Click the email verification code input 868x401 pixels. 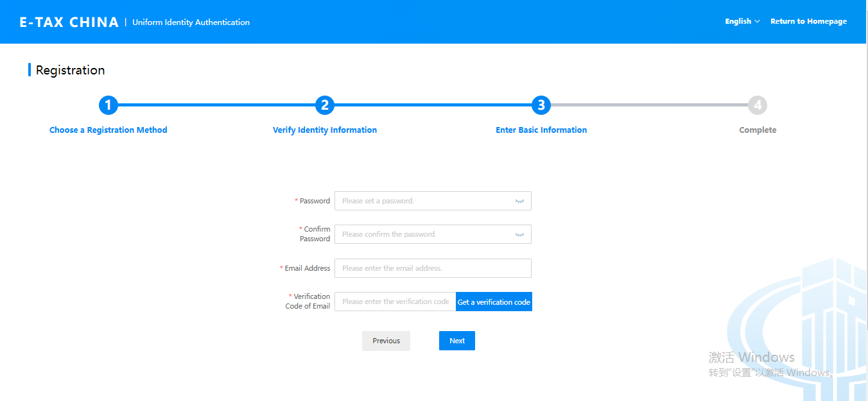click(x=395, y=302)
